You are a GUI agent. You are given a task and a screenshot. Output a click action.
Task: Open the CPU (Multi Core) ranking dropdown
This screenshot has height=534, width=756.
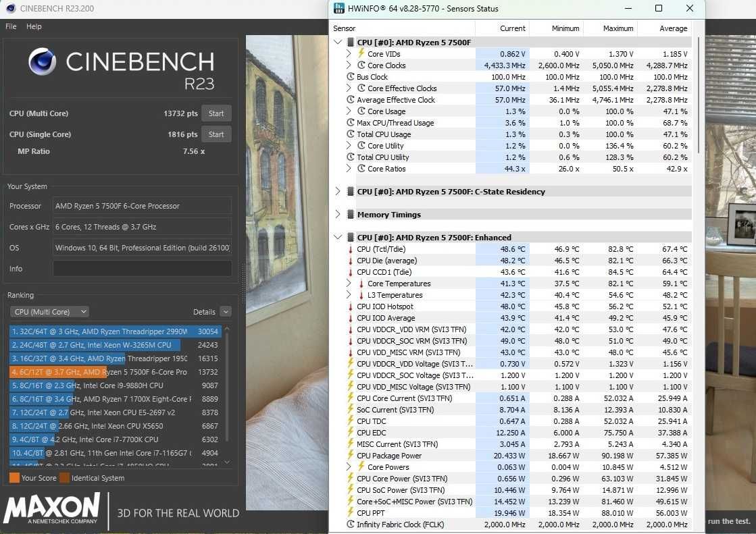pyautogui.click(x=49, y=312)
